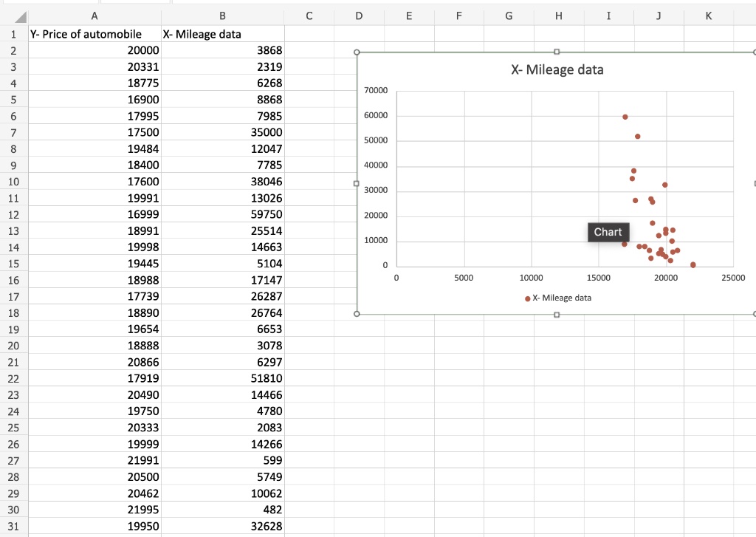Click the right-middle chart resize handle

[754, 182]
